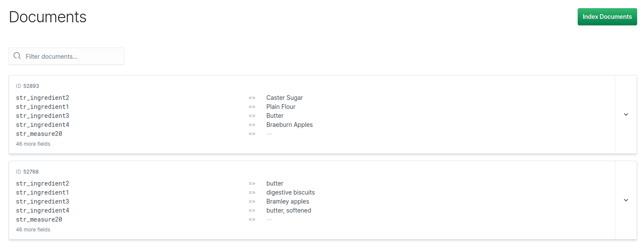Click the arrow separator next to Plain Flour
This screenshot has height=249, width=644.
(x=252, y=106)
